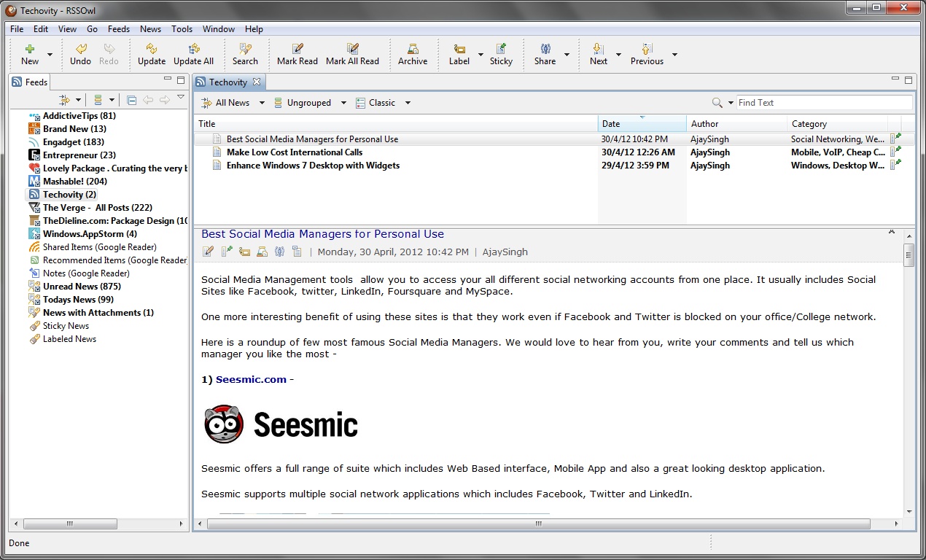Image resolution: width=926 pixels, height=560 pixels.
Task: Open the Tools menu
Action: [x=182, y=29]
